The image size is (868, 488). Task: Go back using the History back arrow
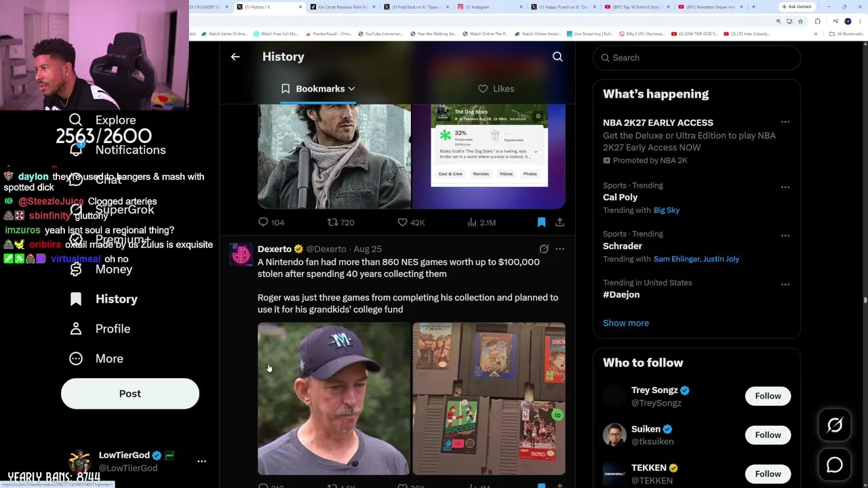(x=235, y=57)
